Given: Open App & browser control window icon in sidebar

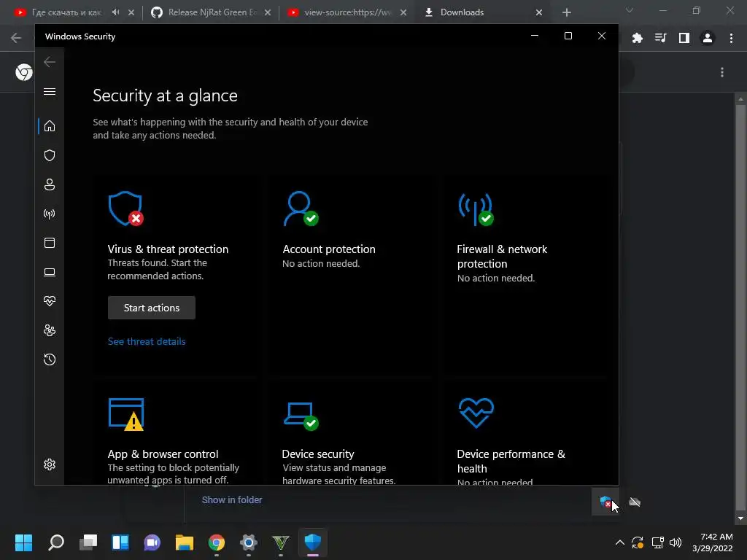Looking at the screenshot, I should click(50, 243).
